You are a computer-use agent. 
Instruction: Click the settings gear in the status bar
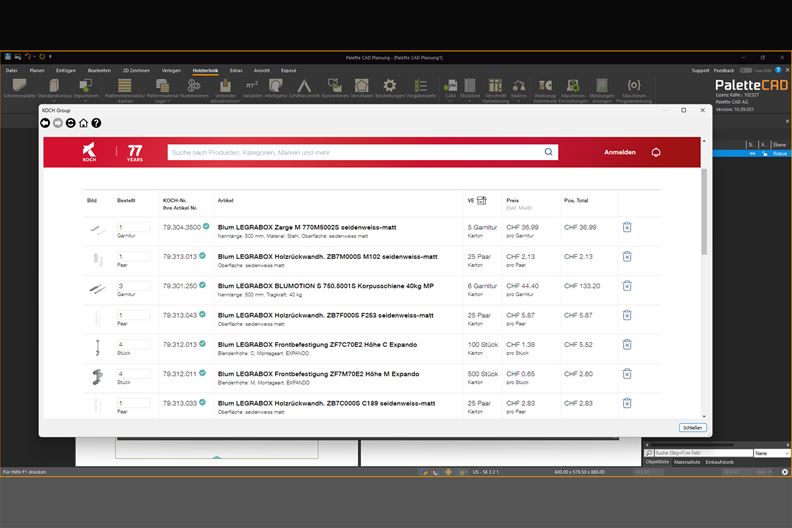coord(784,472)
